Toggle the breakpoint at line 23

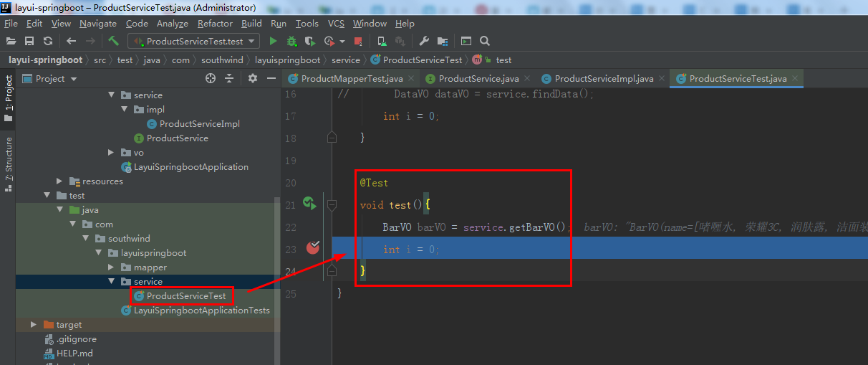pos(313,248)
